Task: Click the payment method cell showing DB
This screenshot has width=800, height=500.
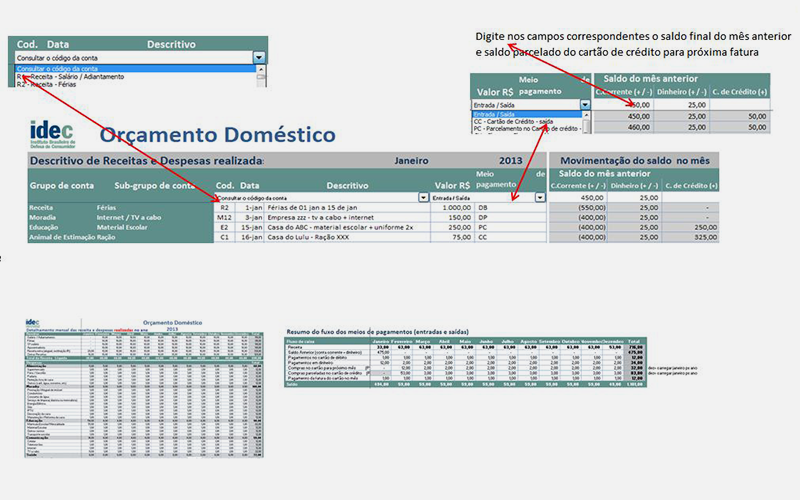Action: click(485, 207)
